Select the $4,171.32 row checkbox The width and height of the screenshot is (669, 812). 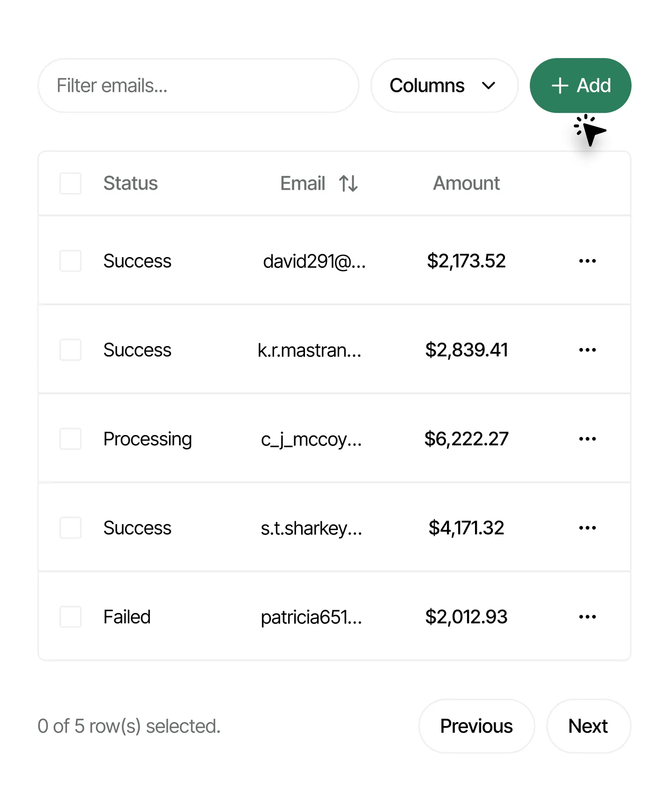(70, 528)
